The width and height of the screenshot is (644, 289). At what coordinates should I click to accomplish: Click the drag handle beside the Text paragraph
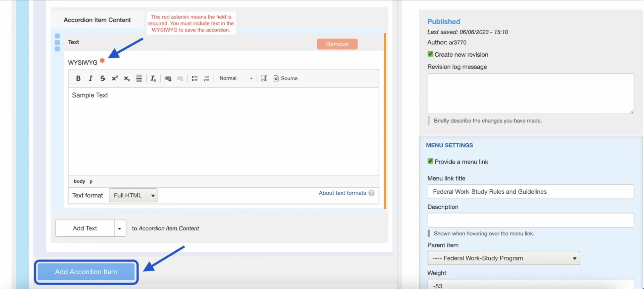[x=57, y=42]
